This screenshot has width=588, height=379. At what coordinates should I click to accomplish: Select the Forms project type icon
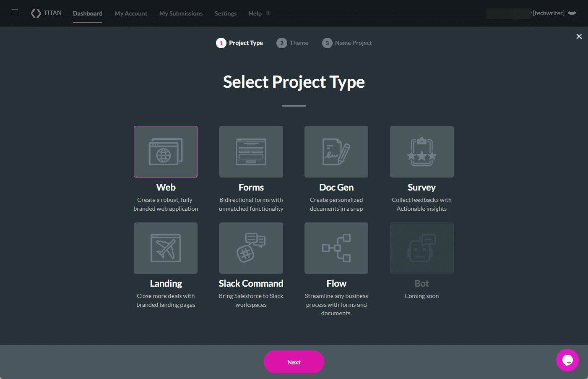(x=251, y=152)
